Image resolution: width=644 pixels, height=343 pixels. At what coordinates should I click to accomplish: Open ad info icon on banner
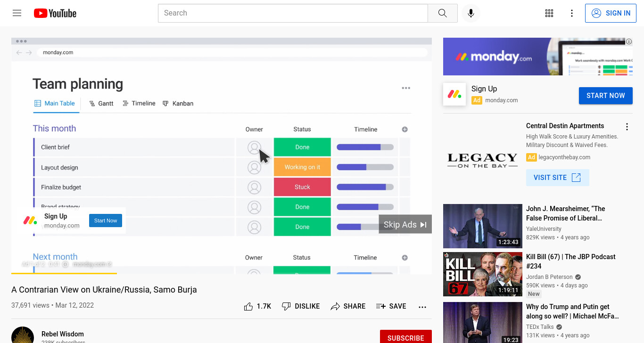(629, 41)
